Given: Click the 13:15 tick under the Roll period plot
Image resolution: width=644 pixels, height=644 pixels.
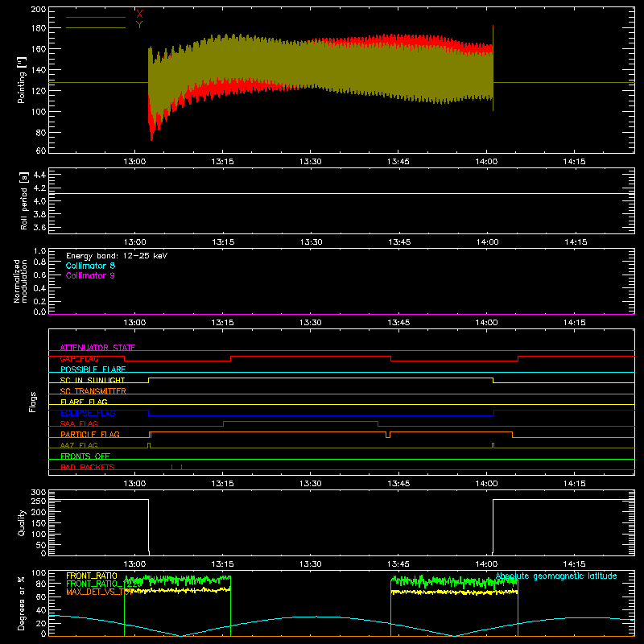Looking at the screenshot, I should click(223, 242).
